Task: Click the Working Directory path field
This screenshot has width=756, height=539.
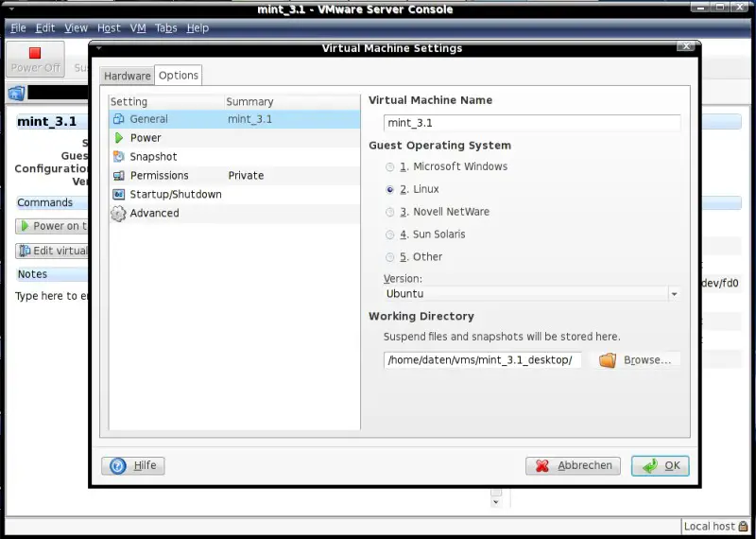Action: (x=482, y=360)
